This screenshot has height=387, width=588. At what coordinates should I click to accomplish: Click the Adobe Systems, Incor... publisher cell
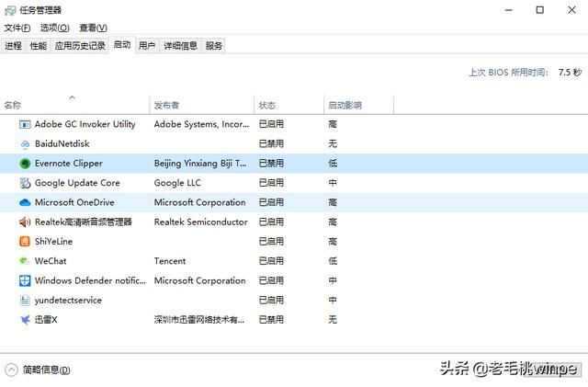pyautogui.click(x=201, y=124)
